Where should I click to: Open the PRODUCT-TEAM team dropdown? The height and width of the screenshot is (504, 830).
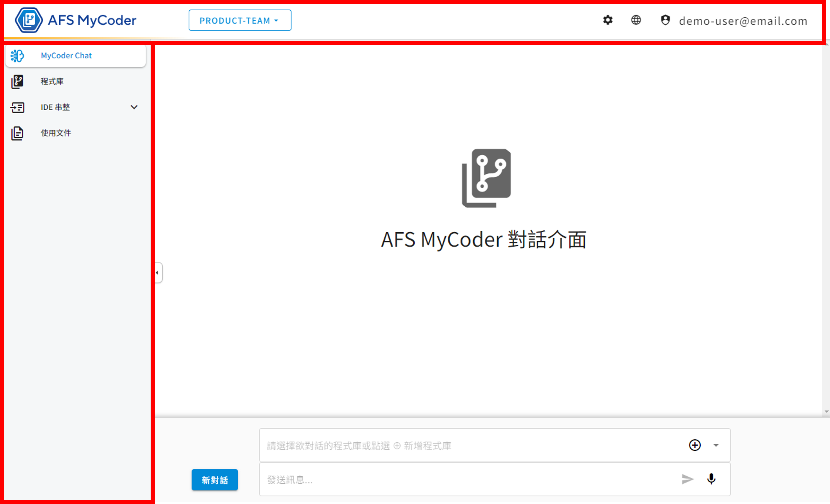[240, 20]
